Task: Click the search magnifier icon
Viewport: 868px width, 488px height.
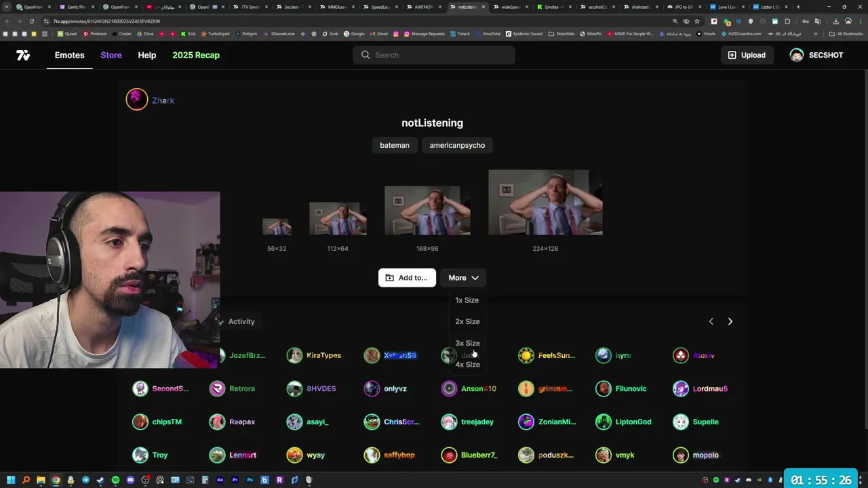Action: point(366,55)
